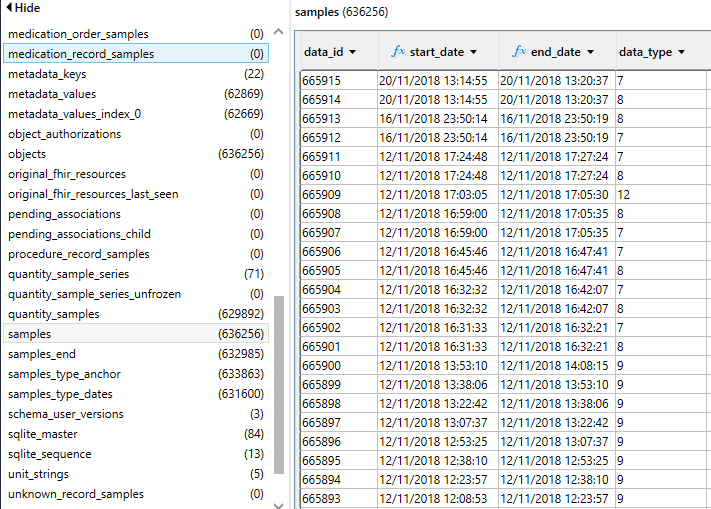Open the start_date column filter dropdown
711x509 pixels.
coord(473,52)
